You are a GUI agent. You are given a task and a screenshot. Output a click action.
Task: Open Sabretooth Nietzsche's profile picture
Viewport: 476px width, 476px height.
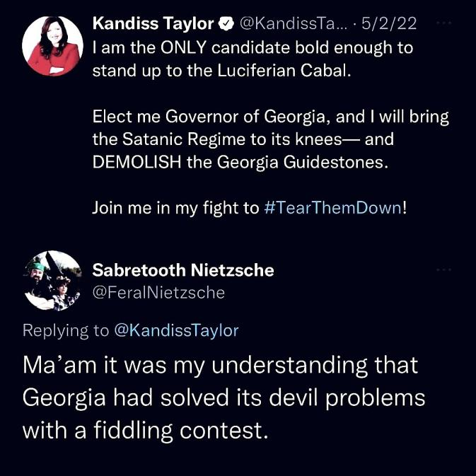(x=52, y=281)
